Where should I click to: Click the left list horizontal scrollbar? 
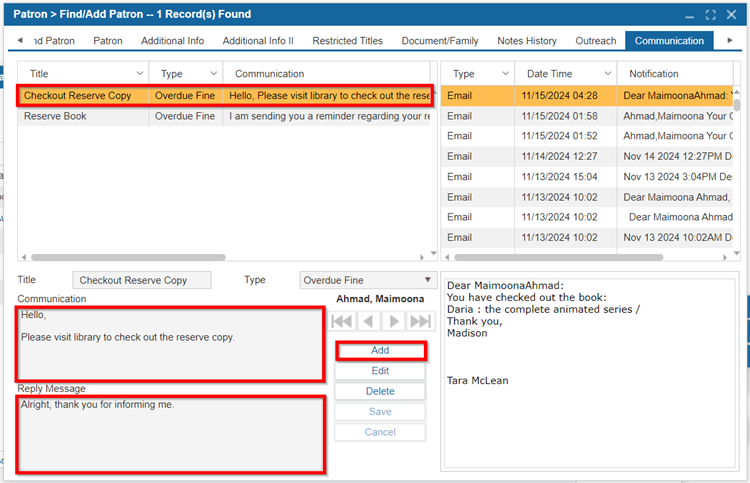[128, 257]
